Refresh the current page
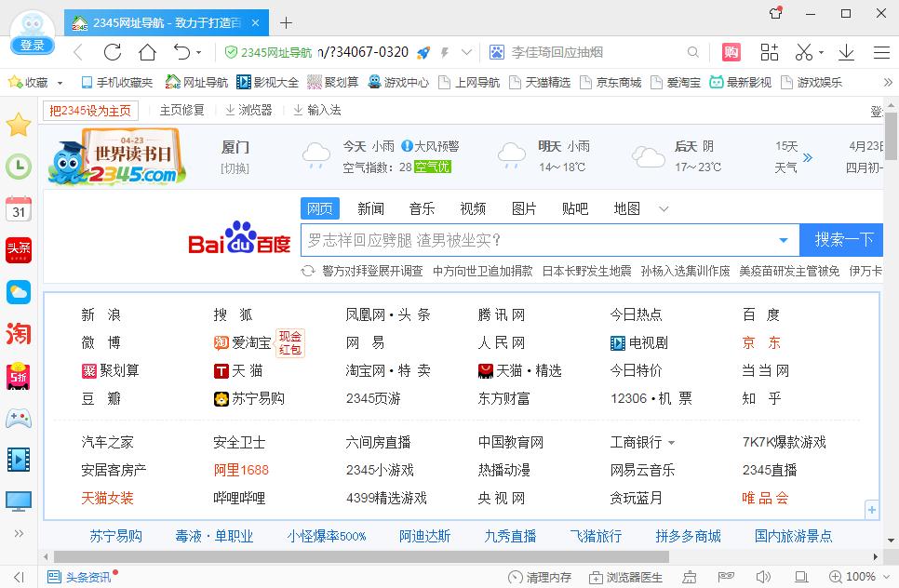Screen dimensions: 899x588 pyautogui.click(x=112, y=52)
